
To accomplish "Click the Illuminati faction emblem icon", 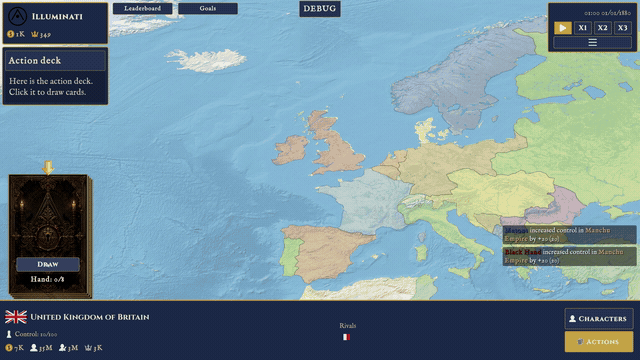I will point(18,16).
